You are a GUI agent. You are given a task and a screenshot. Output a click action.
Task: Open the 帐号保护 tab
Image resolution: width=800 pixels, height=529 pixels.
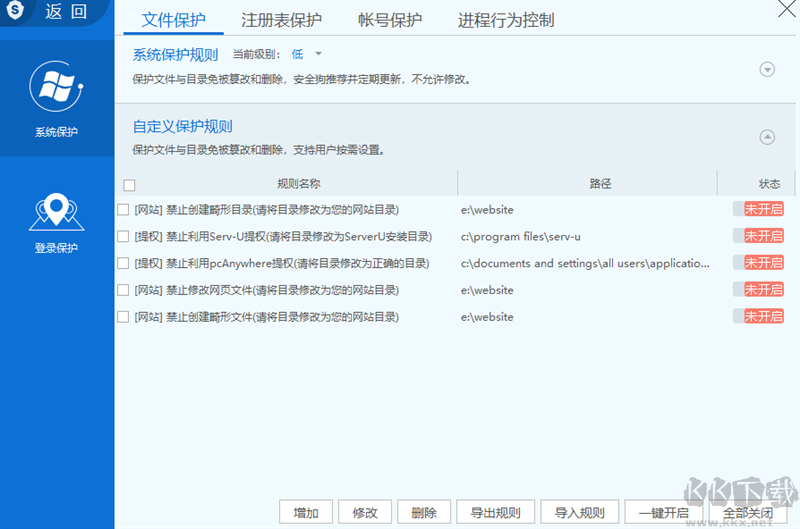click(390, 20)
